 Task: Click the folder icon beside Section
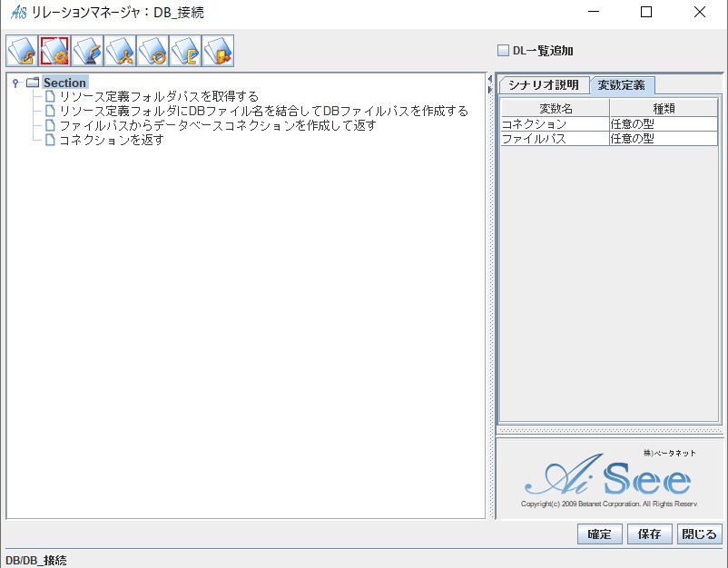pos(33,83)
